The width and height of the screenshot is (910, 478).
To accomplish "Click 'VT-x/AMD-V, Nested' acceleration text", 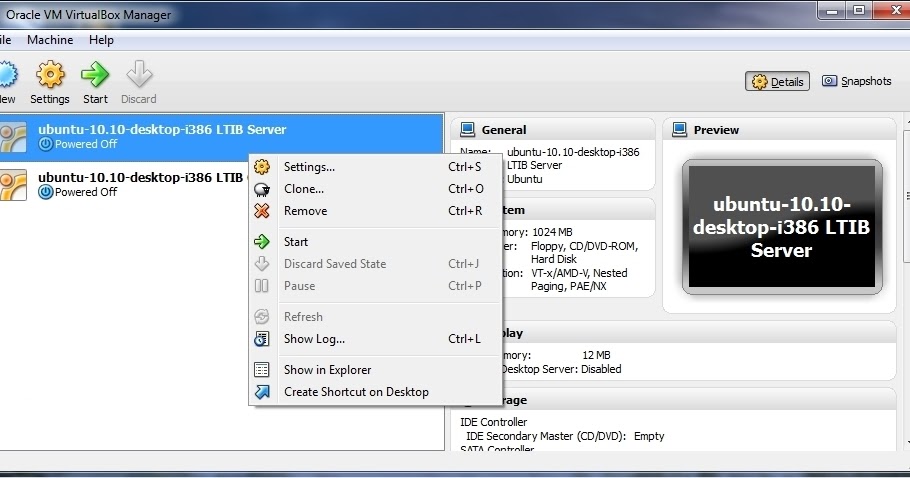I will coord(579,273).
